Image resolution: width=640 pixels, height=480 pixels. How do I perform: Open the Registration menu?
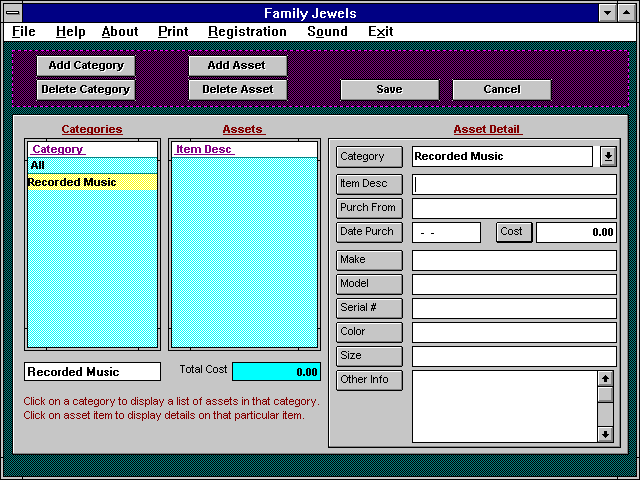click(247, 31)
